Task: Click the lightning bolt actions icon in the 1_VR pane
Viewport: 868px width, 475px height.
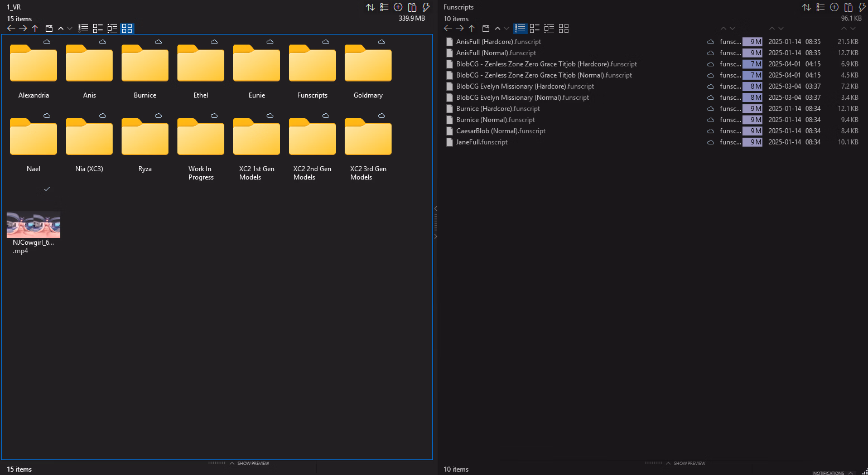Action: pos(426,7)
